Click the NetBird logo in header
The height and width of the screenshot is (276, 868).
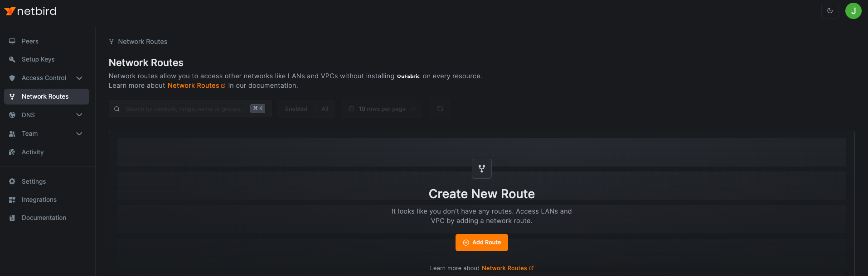[30, 11]
